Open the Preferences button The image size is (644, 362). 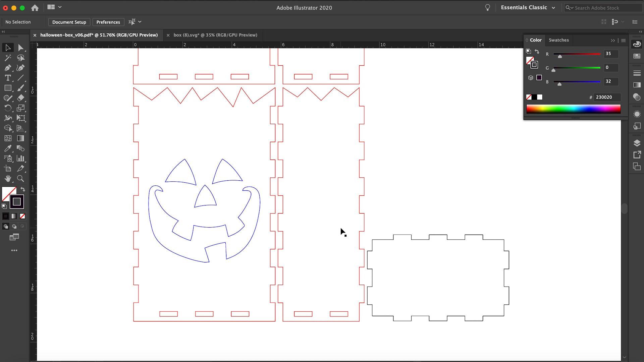pyautogui.click(x=108, y=22)
